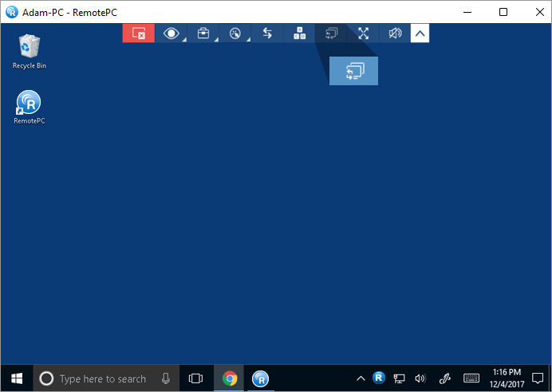This screenshot has height=392, width=552.
Task: Toggle remote sound with the speaker icon
Action: (395, 33)
